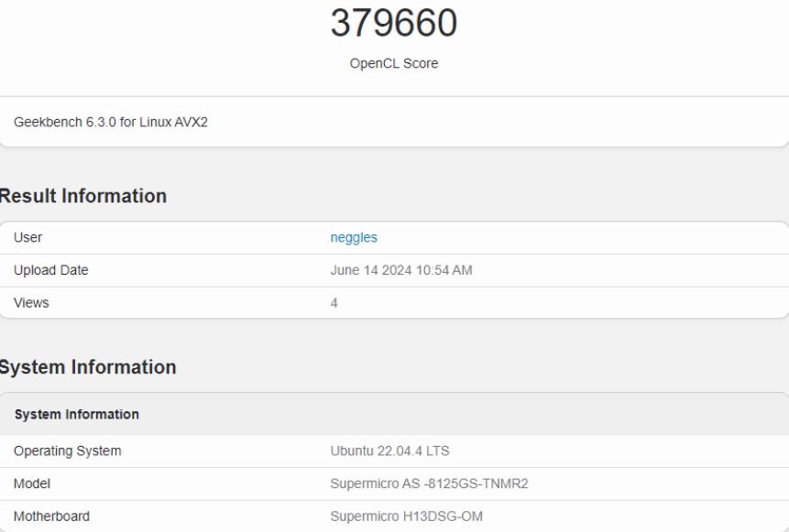
Task: Click the OpenCL Score label
Action: [393, 63]
